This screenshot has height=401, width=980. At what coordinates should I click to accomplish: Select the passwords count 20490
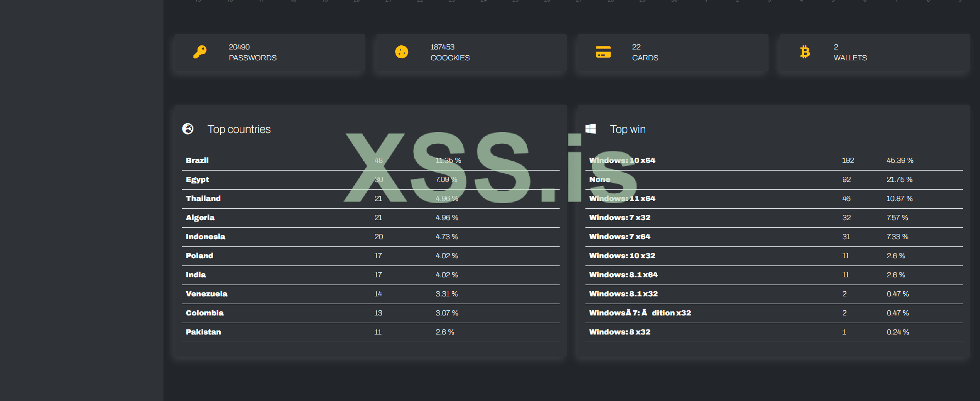239,47
